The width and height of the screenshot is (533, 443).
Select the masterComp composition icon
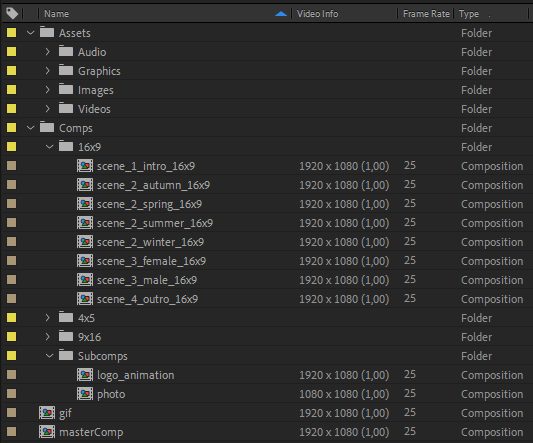[47, 432]
